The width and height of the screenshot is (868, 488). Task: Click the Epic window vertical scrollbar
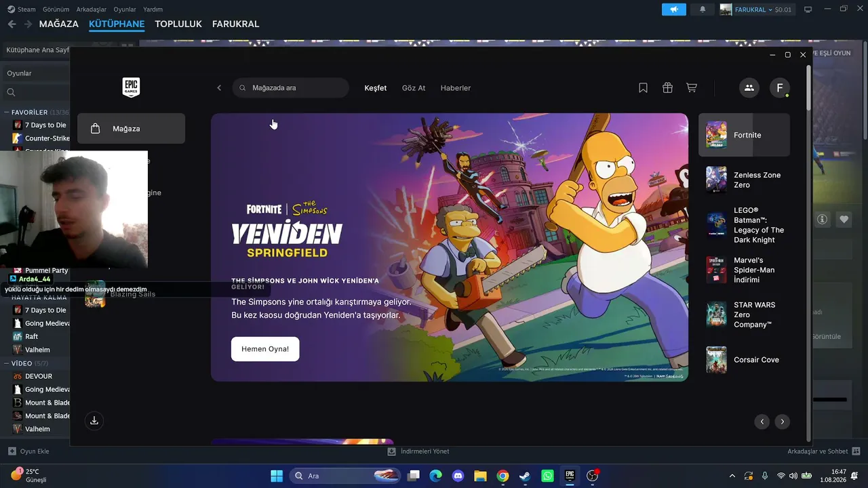[808, 88]
